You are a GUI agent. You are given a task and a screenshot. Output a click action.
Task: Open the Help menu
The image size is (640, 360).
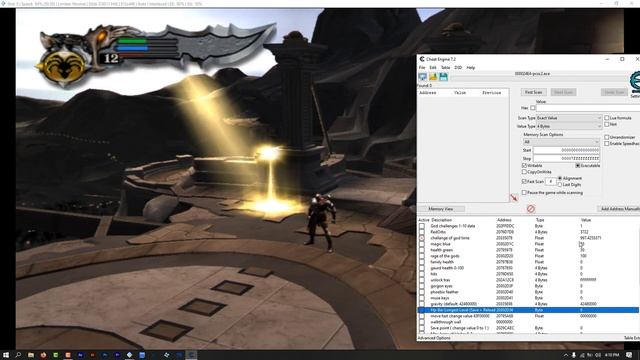point(471,67)
